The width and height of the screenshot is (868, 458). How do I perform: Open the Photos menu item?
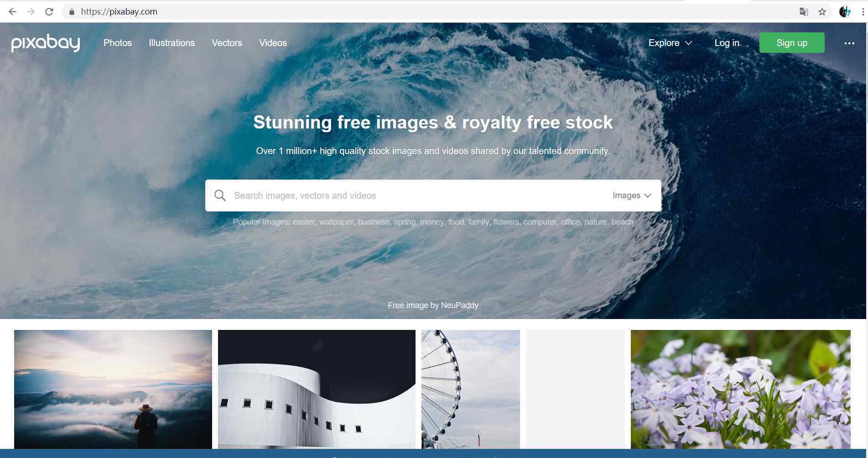[x=118, y=43]
